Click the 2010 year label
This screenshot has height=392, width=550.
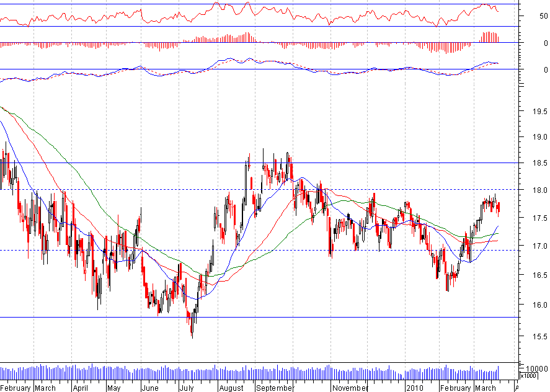tap(415, 388)
